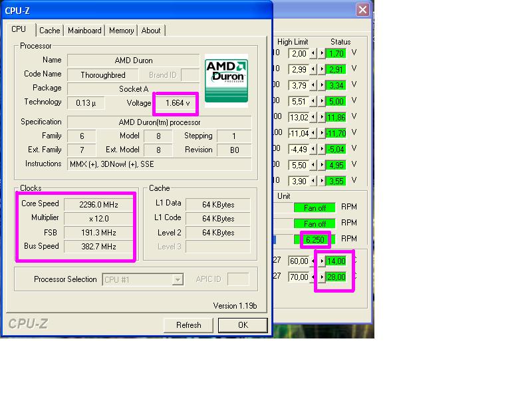The height and width of the screenshot is (399, 532).
Task: Click the 70,00 temperature limit field
Action: point(299,277)
